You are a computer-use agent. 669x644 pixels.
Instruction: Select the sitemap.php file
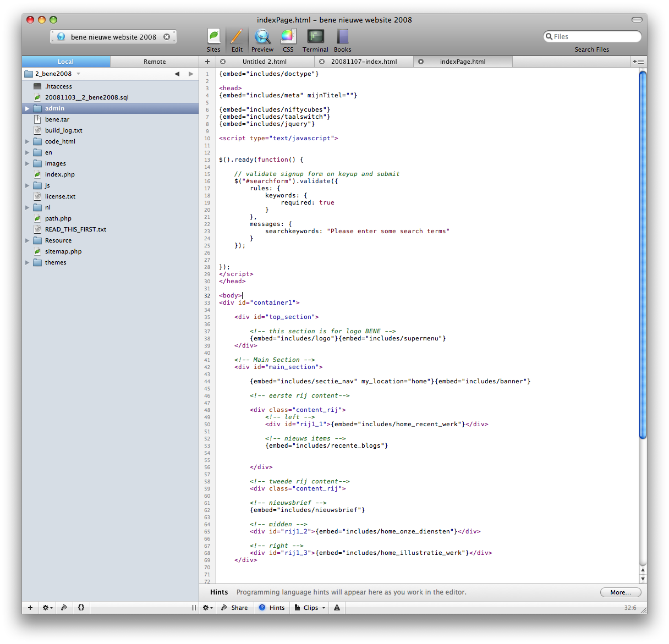pyautogui.click(x=110, y=251)
